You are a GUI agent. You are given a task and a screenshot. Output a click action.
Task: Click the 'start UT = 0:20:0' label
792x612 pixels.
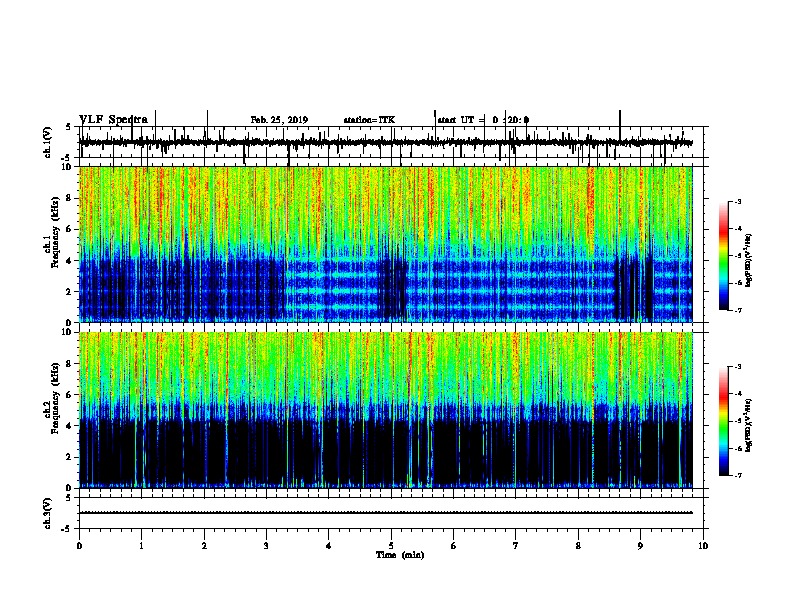pos(483,120)
